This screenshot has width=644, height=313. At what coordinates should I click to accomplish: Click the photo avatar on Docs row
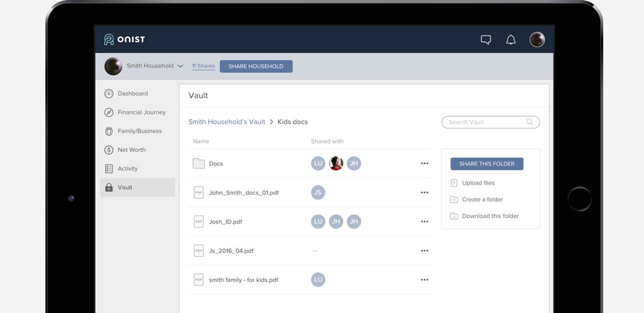[336, 164]
